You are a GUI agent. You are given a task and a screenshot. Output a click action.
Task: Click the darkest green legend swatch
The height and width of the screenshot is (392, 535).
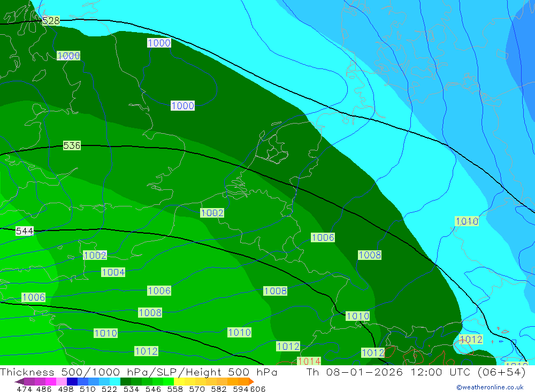pyautogui.click(x=126, y=381)
